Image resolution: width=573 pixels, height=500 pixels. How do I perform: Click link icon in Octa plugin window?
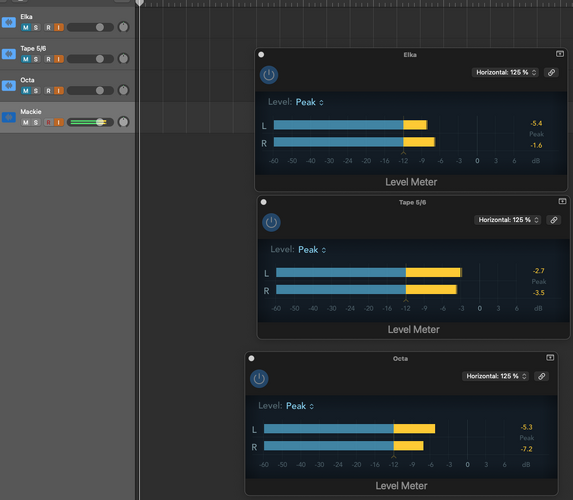pos(541,376)
